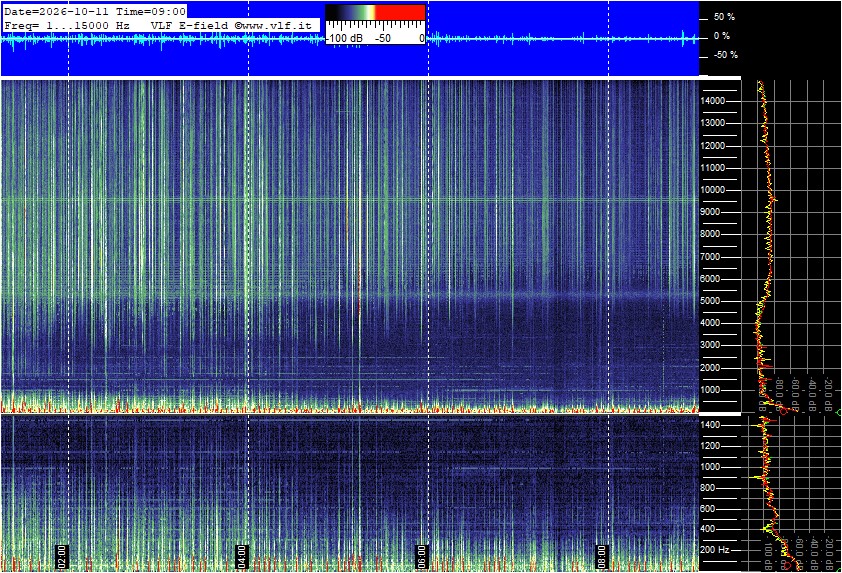Click the -50 % amplitude axis label
The width and height of the screenshot is (842, 573).
[x=726, y=55]
